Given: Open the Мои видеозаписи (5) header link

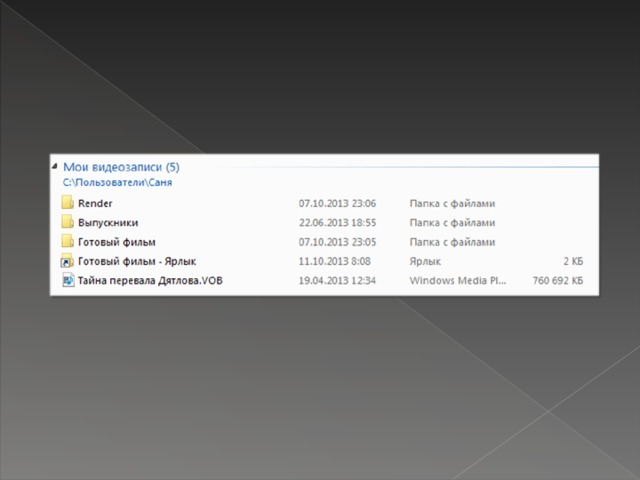Looking at the screenshot, I should (121, 167).
